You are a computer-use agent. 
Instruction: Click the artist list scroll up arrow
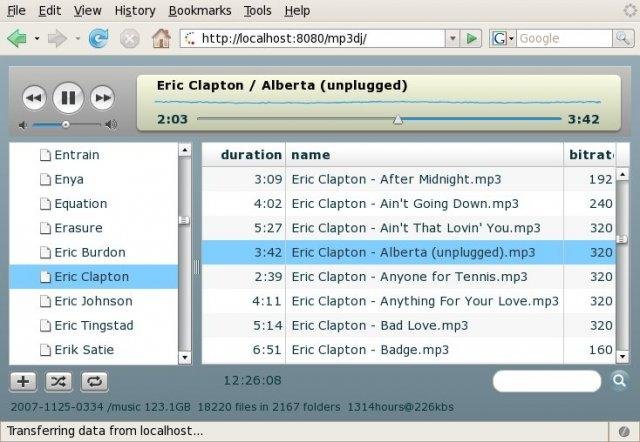184,150
